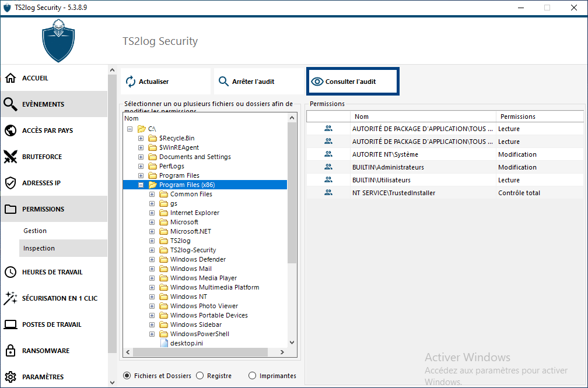This screenshot has width=588, height=388.
Task: Select the Windows Media Player folder
Action: coord(203,278)
